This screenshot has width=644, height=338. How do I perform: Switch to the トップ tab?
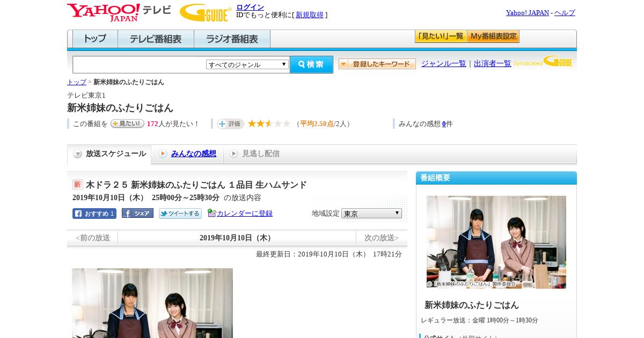[x=95, y=39]
